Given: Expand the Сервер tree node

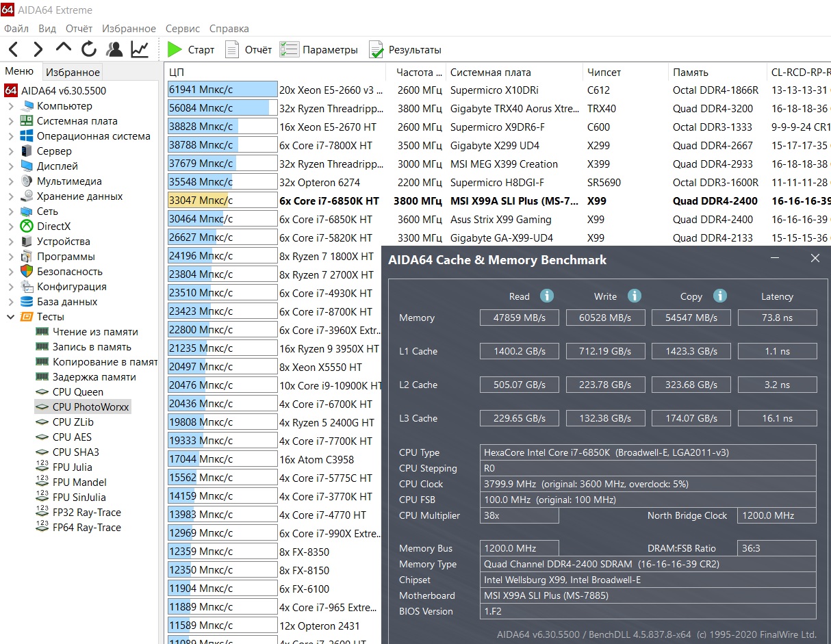Looking at the screenshot, I should coord(11,151).
